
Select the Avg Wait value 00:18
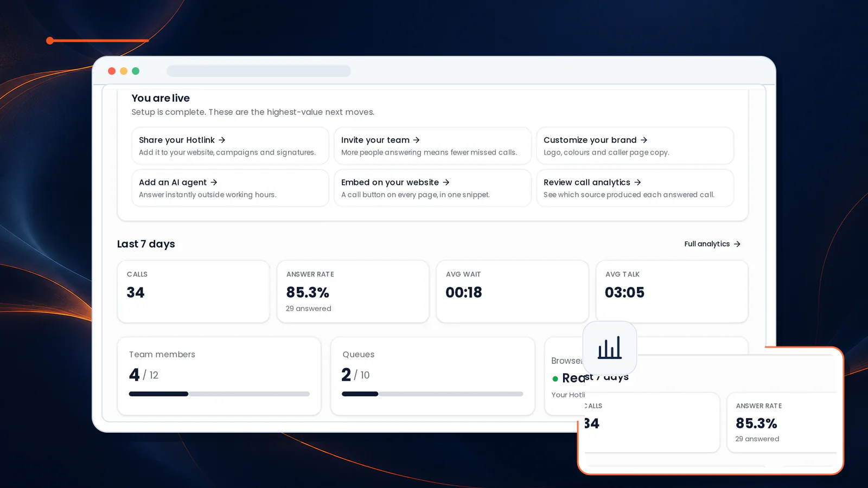(464, 293)
